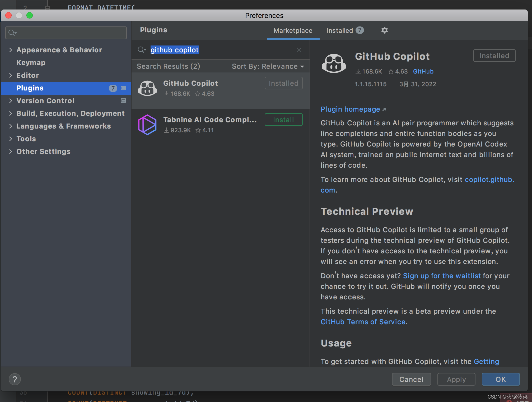Click the large Copilot logo in details pane

coord(334,63)
